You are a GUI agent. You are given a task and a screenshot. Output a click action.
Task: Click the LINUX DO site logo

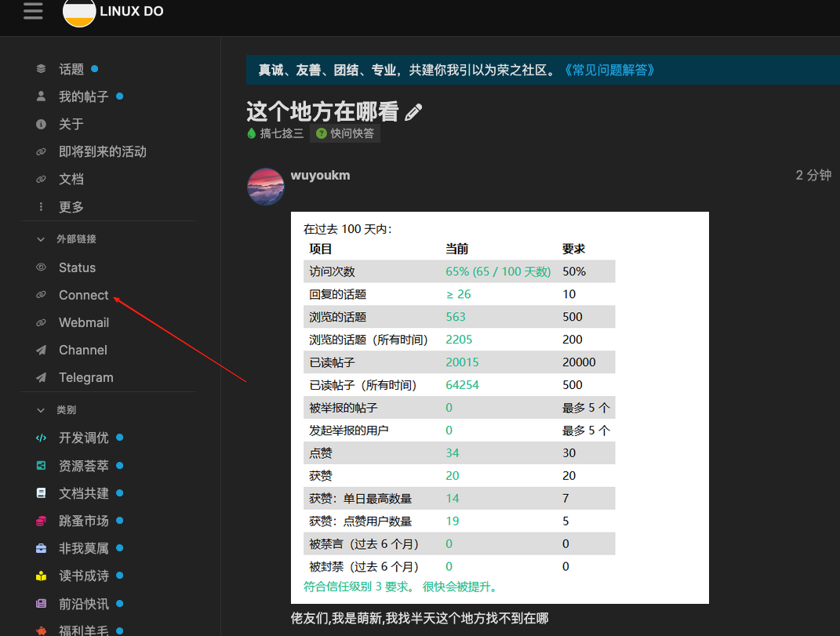pyautogui.click(x=113, y=12)
